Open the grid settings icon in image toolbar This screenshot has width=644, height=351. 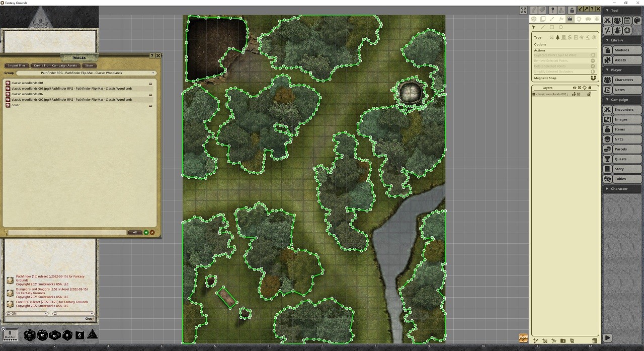coord(597,19)
